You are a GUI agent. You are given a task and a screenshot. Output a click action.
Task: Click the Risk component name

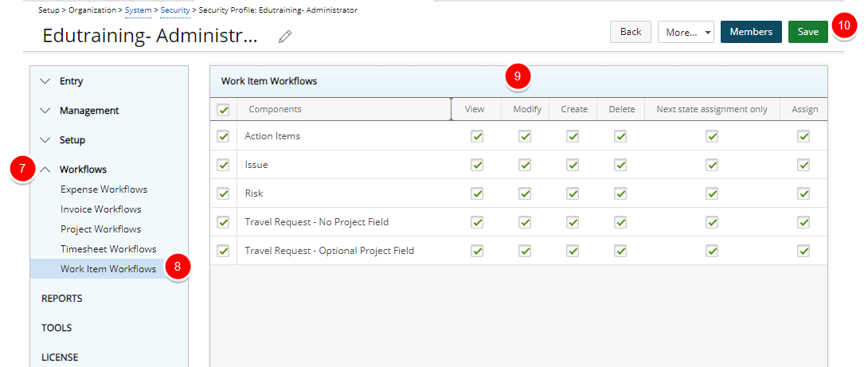coord(254,193)
